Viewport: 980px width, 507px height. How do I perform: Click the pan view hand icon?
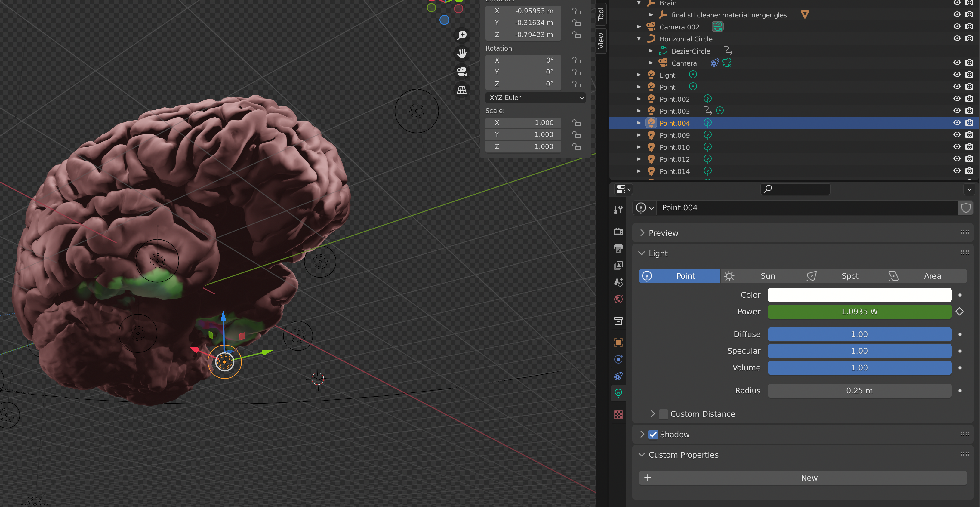click(461, 53)
